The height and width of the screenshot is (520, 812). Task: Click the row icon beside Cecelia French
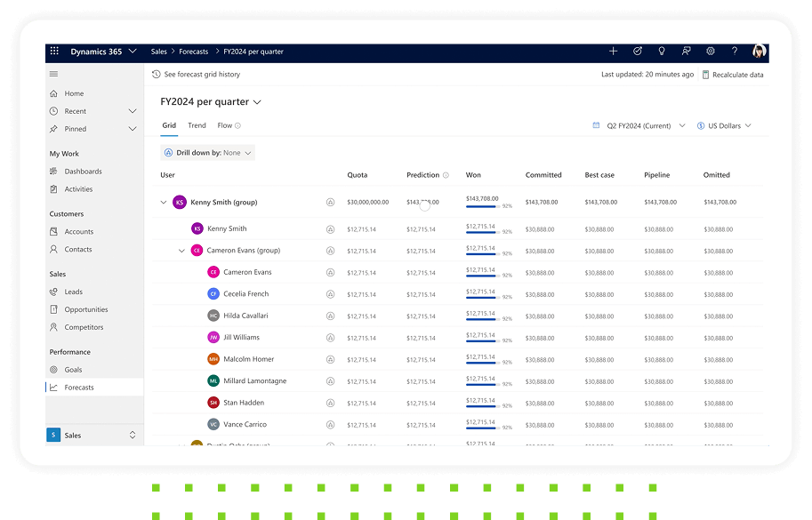point(330,294)
